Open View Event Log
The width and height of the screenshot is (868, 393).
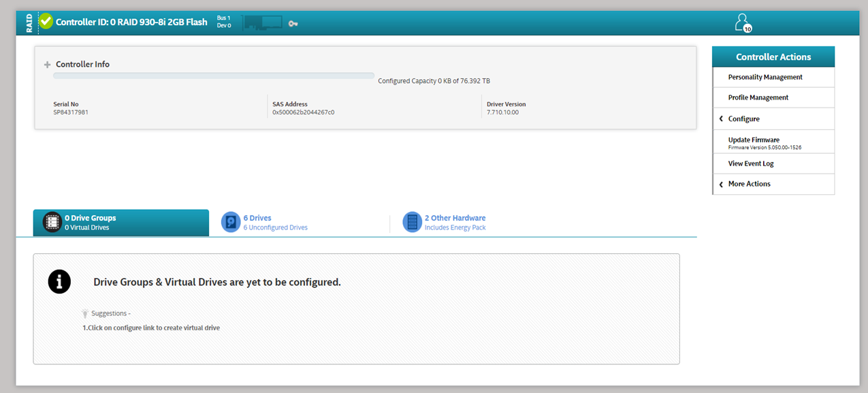773,163
